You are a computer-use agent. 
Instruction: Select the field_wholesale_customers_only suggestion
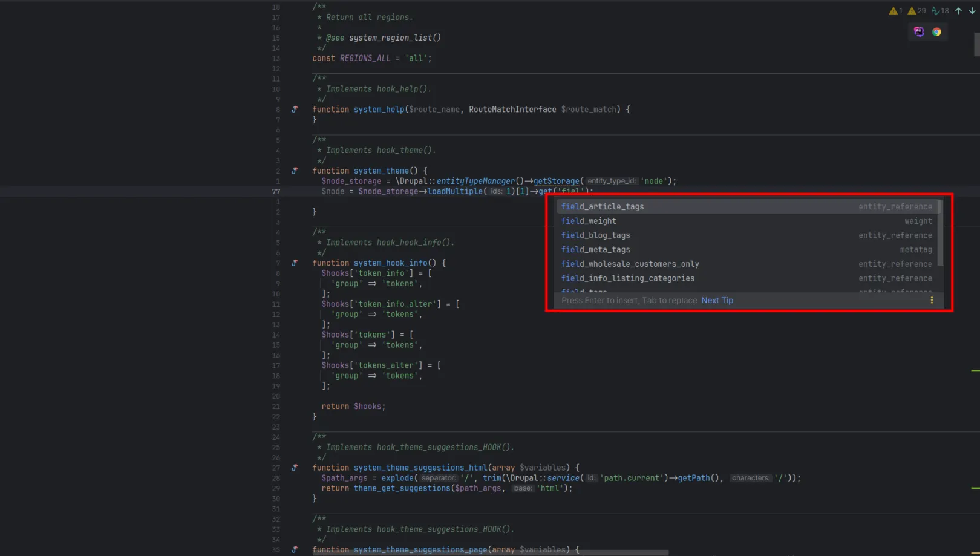click(630, 264)
